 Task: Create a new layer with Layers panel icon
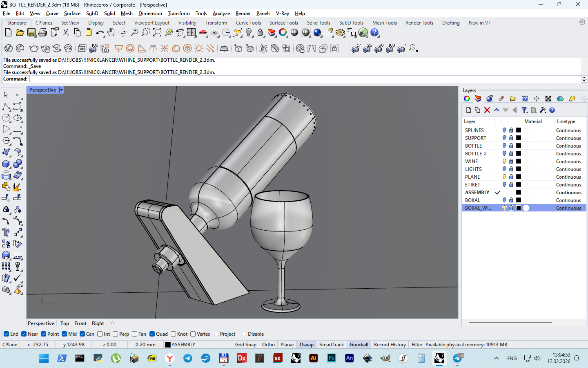(468, 110)
